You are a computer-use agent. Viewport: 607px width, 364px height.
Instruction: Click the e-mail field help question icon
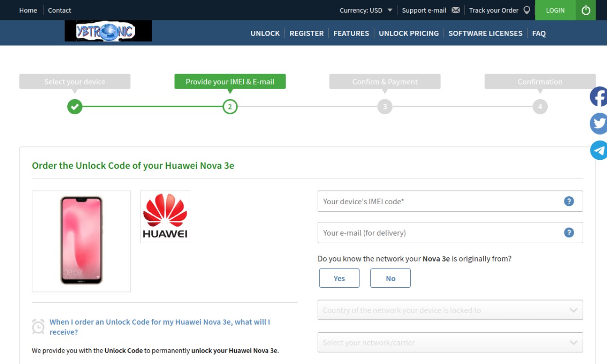click(569, 233)
